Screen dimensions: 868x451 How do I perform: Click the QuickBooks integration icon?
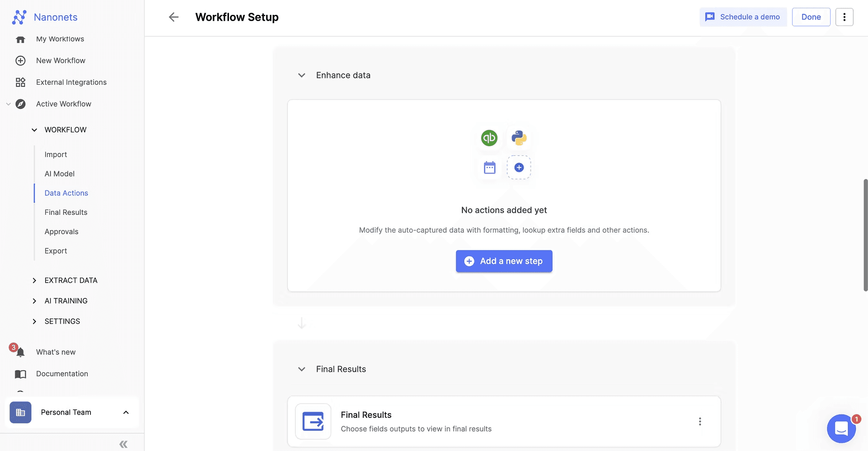coord(489,138)
